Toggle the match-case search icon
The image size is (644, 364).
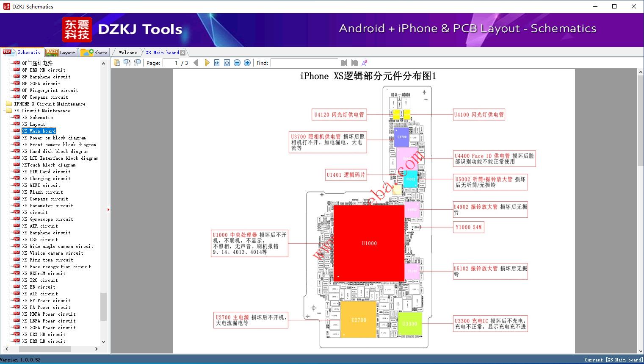coord(365,63)
